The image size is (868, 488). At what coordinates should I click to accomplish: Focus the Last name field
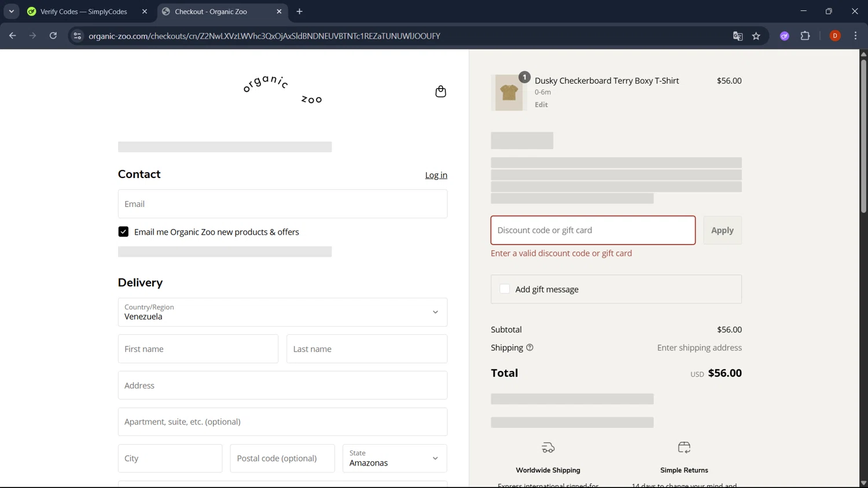pos(367,349)
